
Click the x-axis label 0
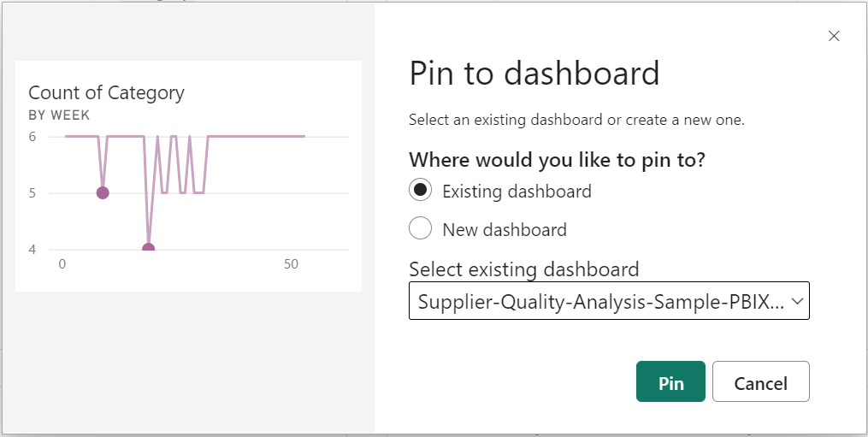pyautogui.click(x=62, y=264)
